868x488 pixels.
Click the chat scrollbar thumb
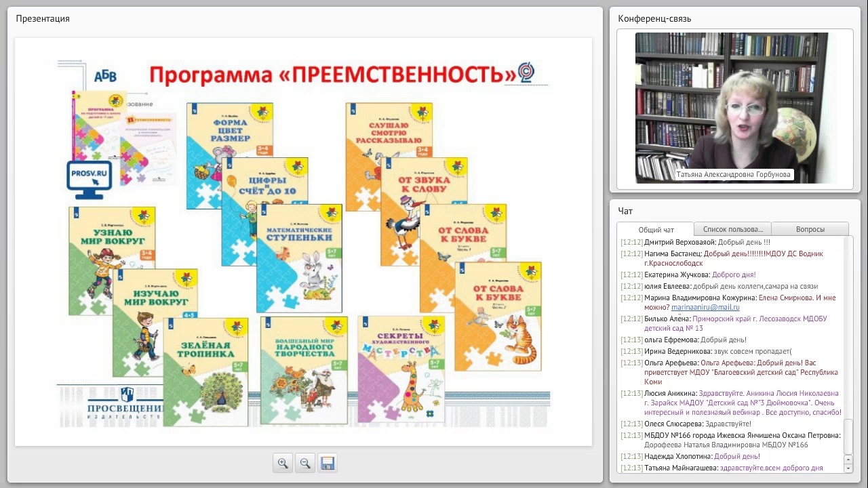(848, 437)
